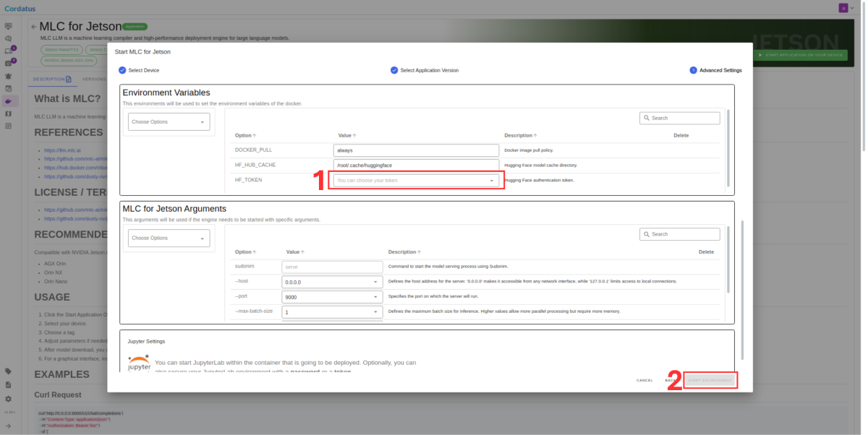This screenshot has height=435, width=868.
Task: Open the devices monitor icon in the sidebar
Action: pos(9,26)
